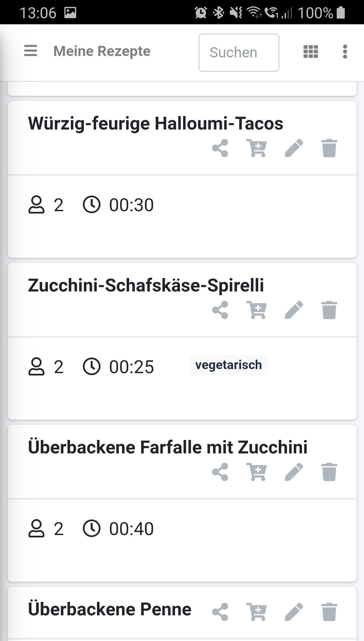Tap the Meine Rezepte header title
Image resolution: width=364 pixels, height=641 pixels.
[x=102, y=51]
